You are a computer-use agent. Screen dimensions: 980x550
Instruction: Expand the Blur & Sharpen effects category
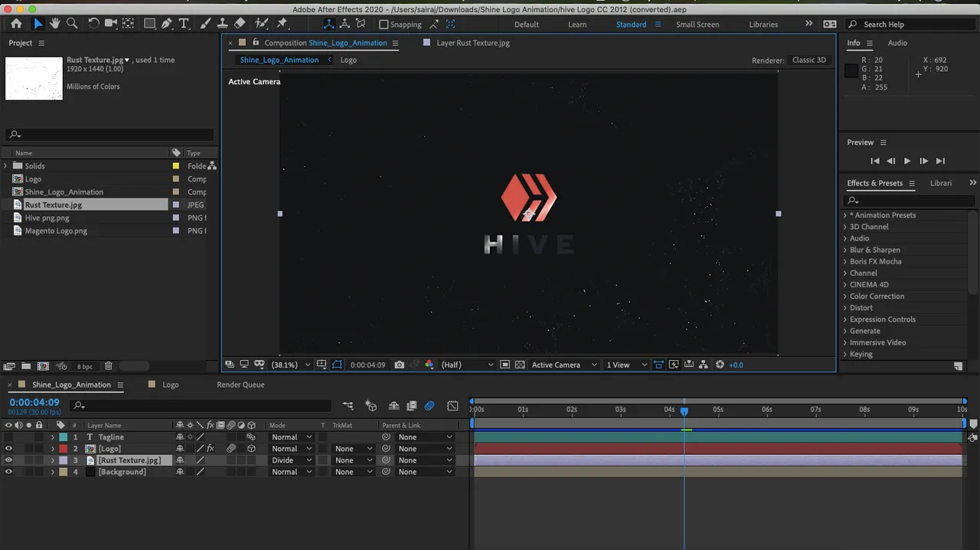tap(845, 250)
